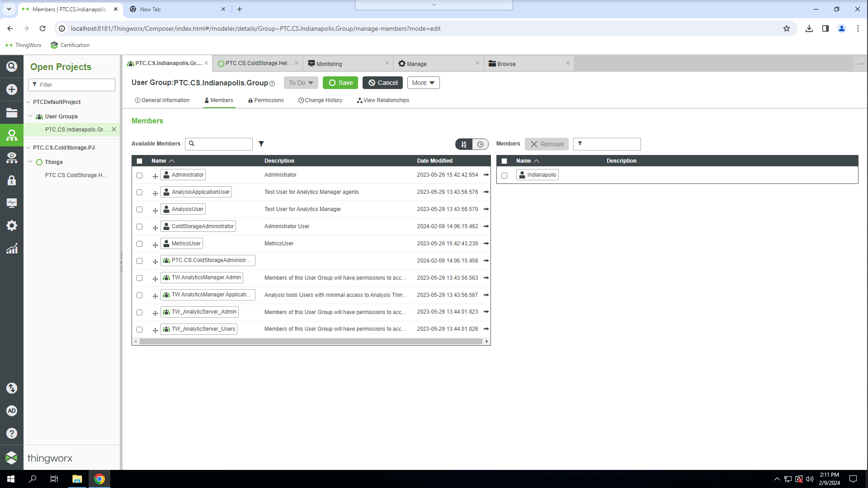Click the Available Members horizontal scrollbar
868x488 pixels.
coord(311,342)
